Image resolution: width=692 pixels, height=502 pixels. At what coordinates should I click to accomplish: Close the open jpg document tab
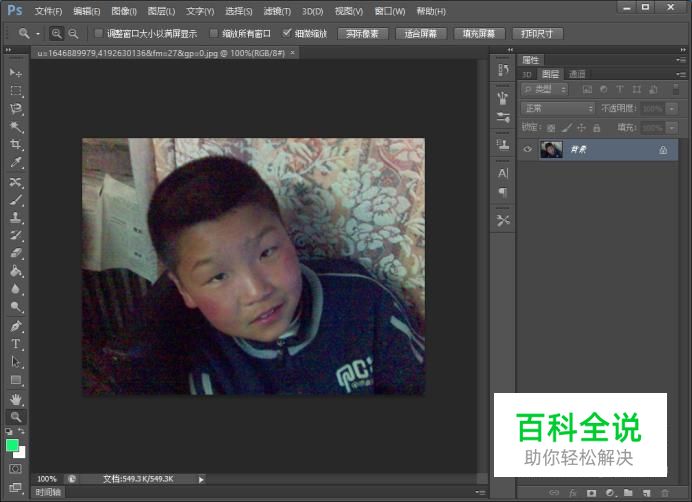coord(292,53)
